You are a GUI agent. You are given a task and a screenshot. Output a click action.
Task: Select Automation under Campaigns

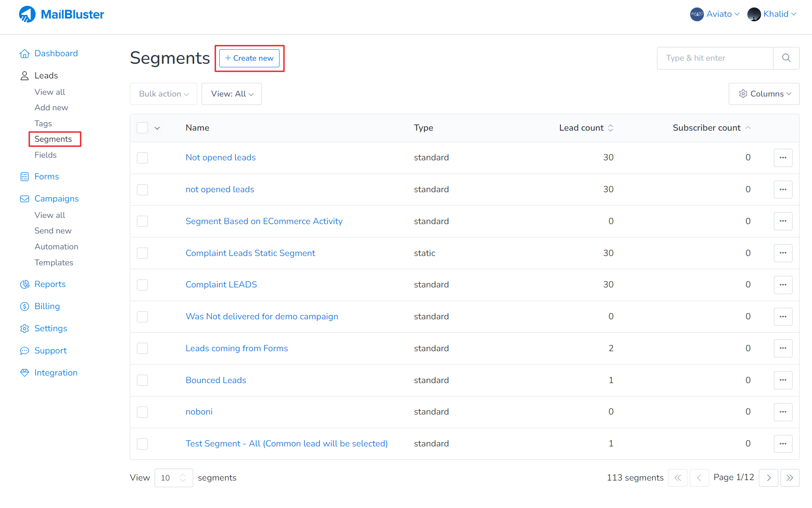click(x=56, y=247)
